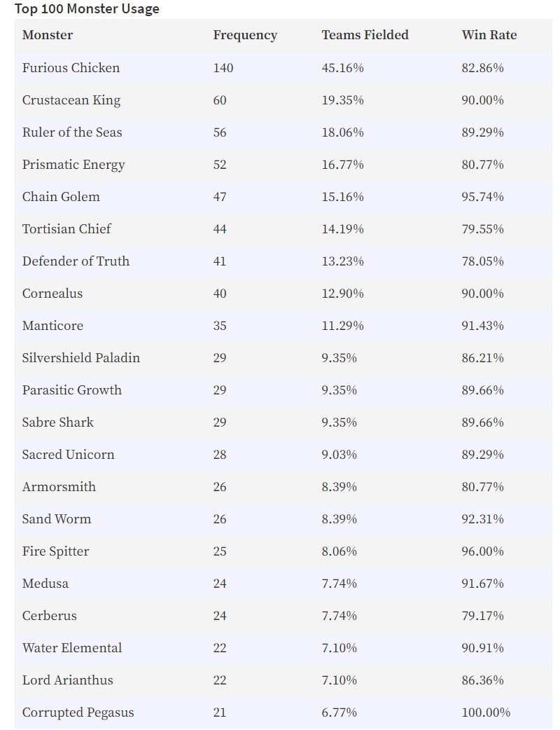
Task: Click the Water Elemental entry
Action: (x=72, y=647)
